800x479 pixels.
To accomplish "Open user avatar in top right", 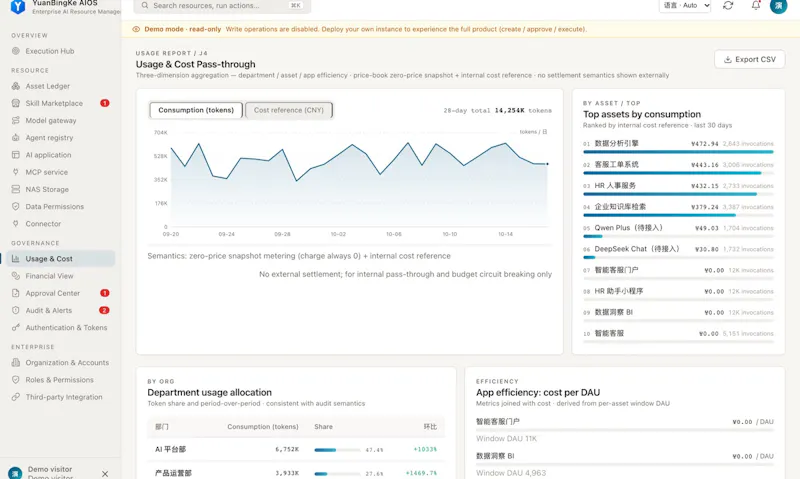I will pos(779,6).
